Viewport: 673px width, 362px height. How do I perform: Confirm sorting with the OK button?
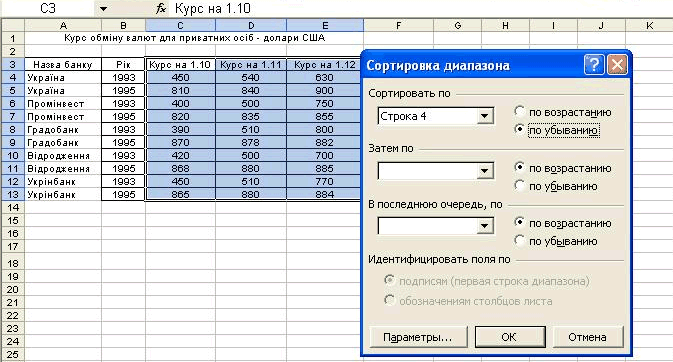pos(510,337)
